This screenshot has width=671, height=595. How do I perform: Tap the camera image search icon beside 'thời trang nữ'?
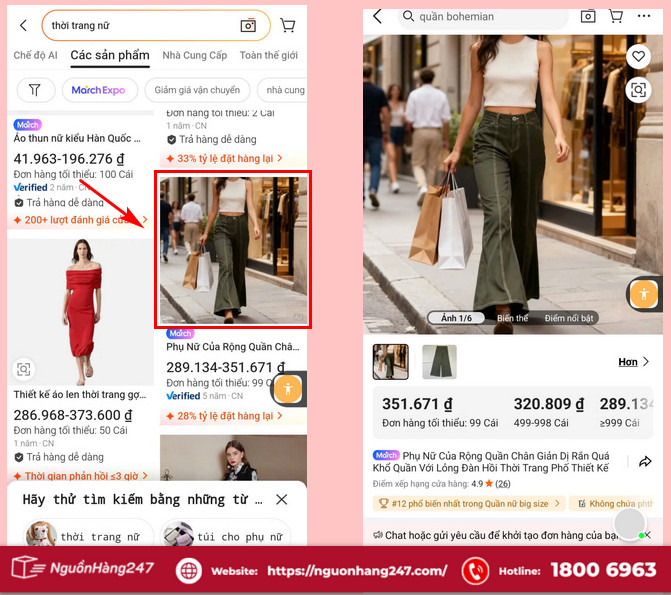click(248, 25)
